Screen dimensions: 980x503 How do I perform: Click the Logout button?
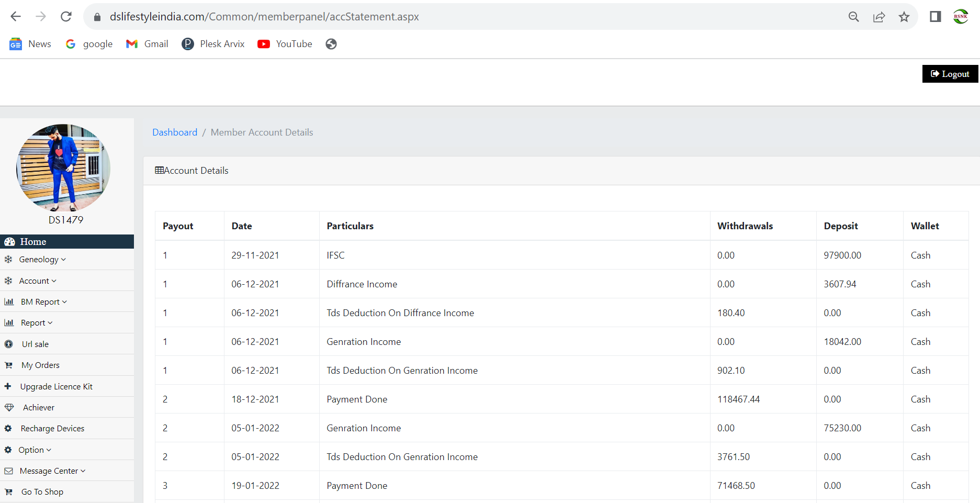950,74
